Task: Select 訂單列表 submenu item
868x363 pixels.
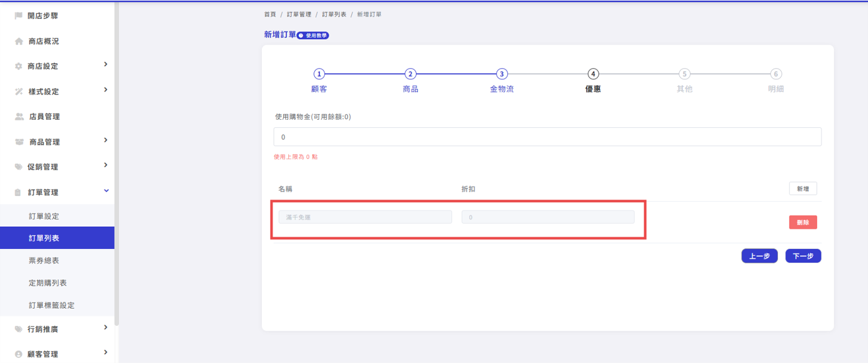Action: [x=57, y=238]
